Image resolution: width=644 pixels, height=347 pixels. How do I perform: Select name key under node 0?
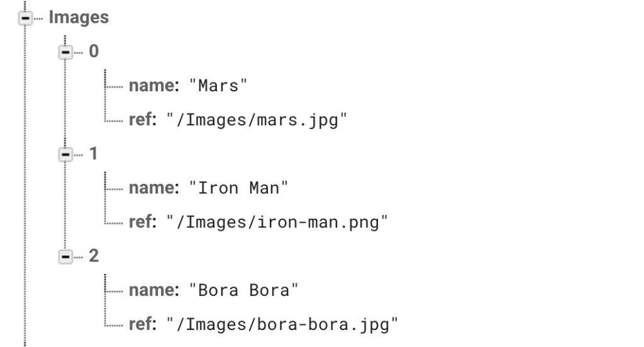tap(154, 86)
